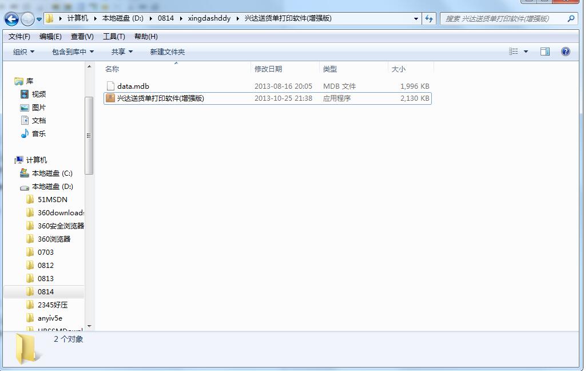Open the 编辑(E) menu

[50, 37]
